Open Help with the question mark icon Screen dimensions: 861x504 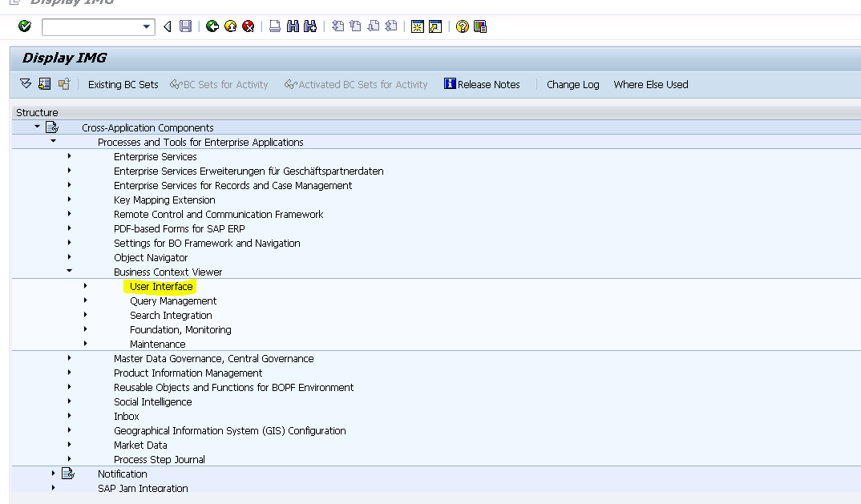click(463, 27)
